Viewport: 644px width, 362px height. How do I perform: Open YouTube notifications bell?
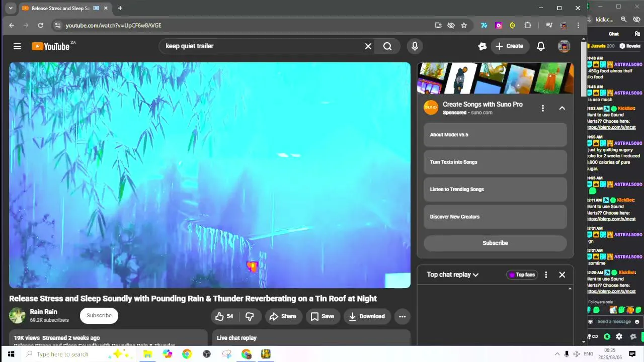541,46
